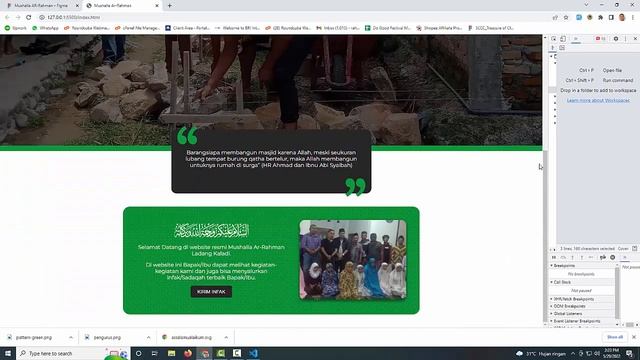This screenshot has height=360, width=640.
Task: Click the debugger pause script execution icon
Action: 554,258
